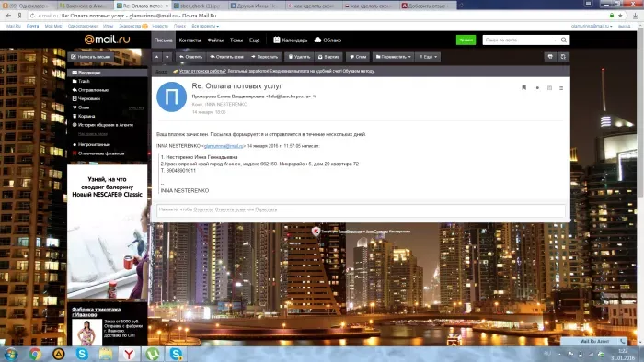Click the Ответить reply button
The height and width of the screenshot is (362, 644).
(190, 57)
